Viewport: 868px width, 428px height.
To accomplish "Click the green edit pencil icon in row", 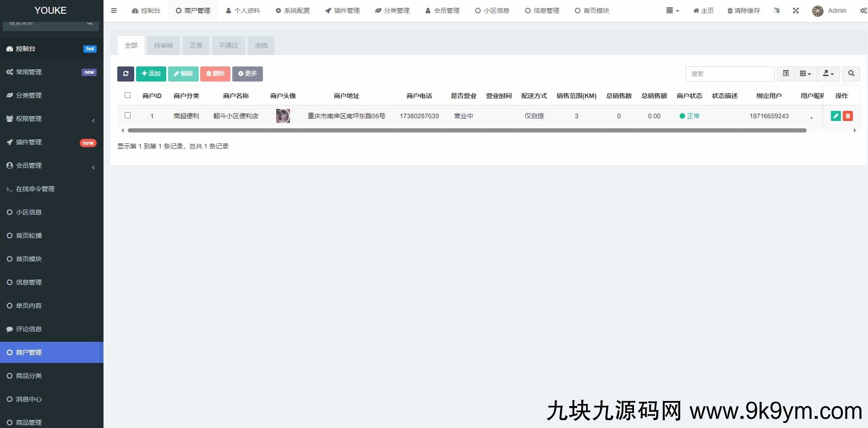I will 835,116.
